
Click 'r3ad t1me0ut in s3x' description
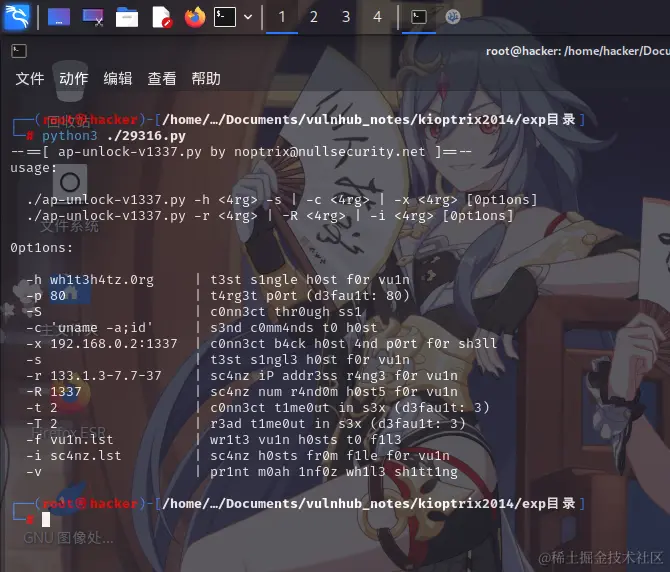pyautogui.click(x=338, y=424)
